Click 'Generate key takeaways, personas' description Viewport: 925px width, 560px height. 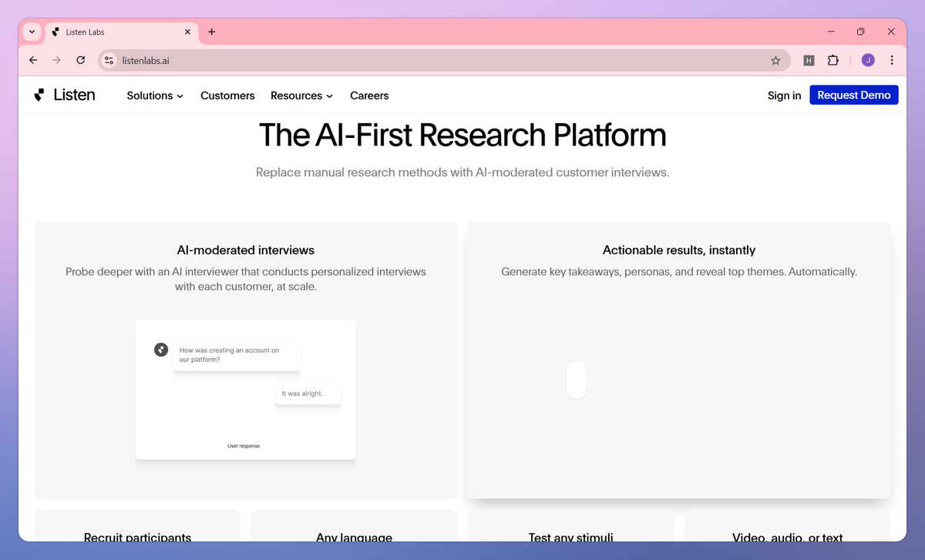679,272
